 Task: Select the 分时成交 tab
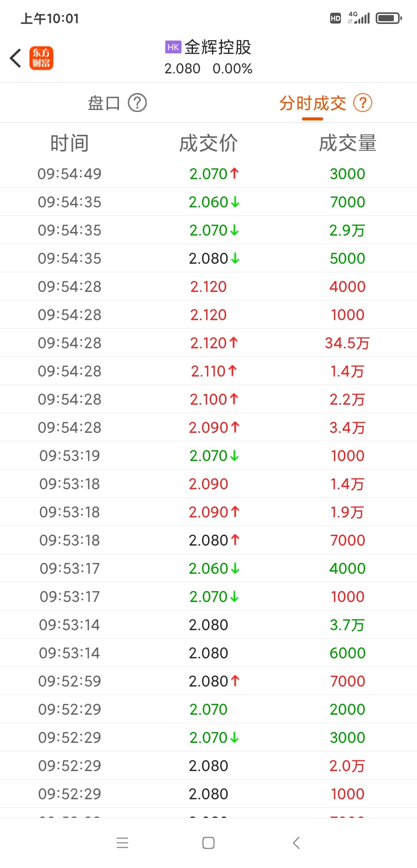313,103
